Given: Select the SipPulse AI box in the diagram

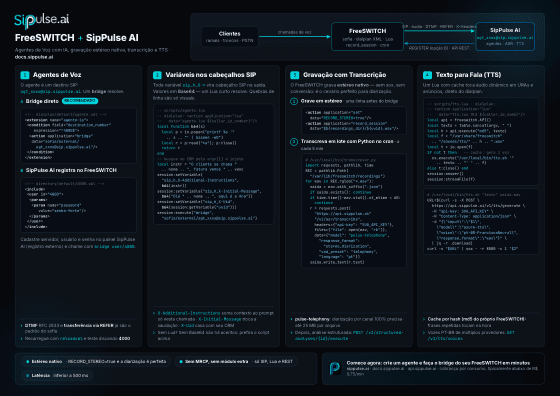Looking at the screenshot, I should (505, 37).
